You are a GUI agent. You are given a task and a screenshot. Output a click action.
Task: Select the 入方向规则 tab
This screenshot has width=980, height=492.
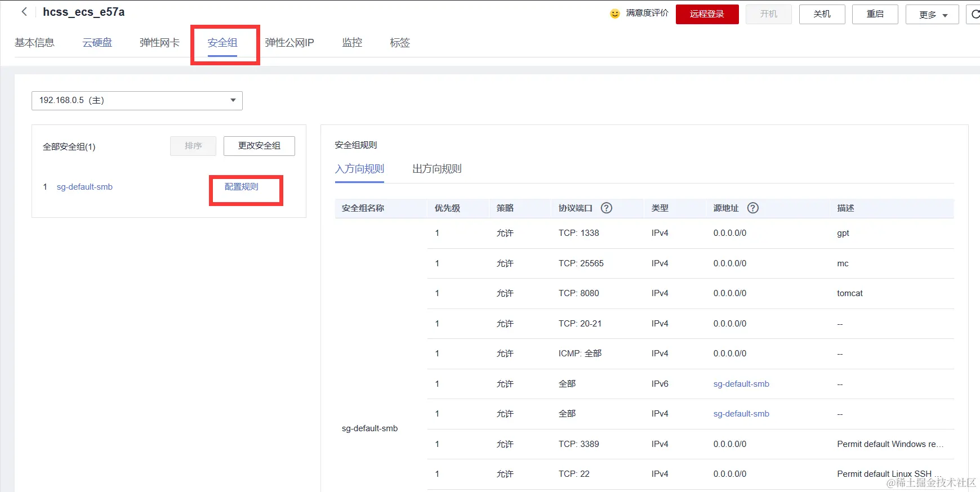tap(359, 169)
